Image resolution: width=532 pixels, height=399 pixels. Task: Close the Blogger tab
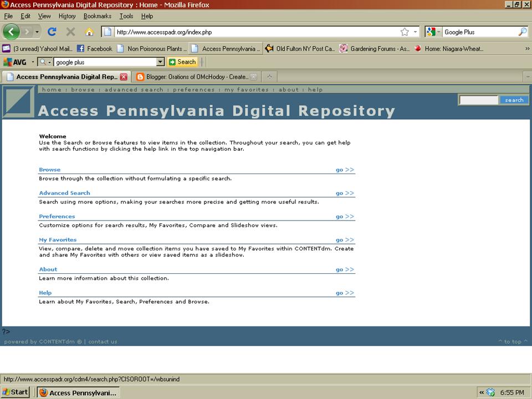click(x=253, y=76)
